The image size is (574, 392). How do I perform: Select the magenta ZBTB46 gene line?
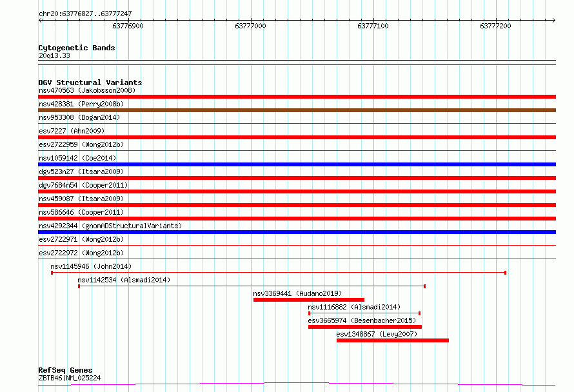[297, 384]
